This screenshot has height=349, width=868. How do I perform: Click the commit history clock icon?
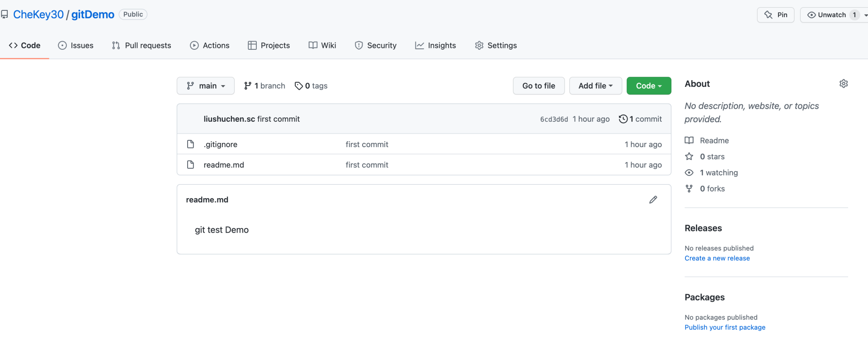623,119
